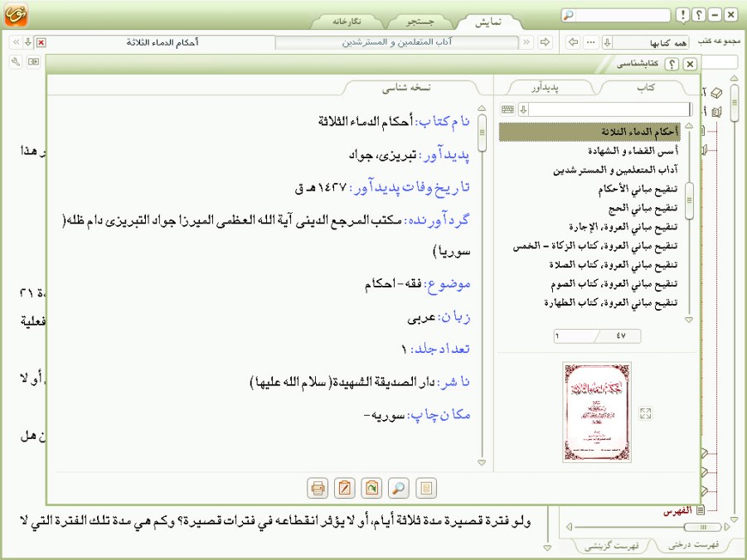The width and height of the screenshot is (747, 560).
Task: Print the bibliography with the printer icon
Action: [318, 488]
